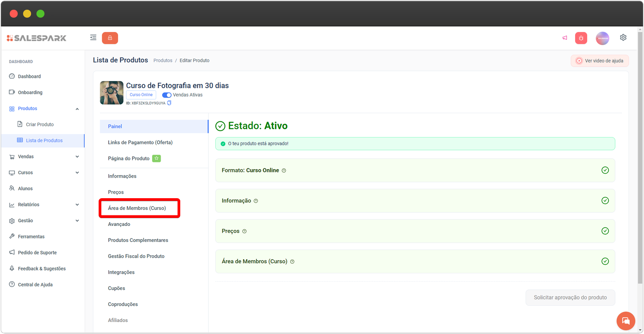Collapse the Produtos sidebar section
This screenshot has height=334, width=644.
[77, 109]
